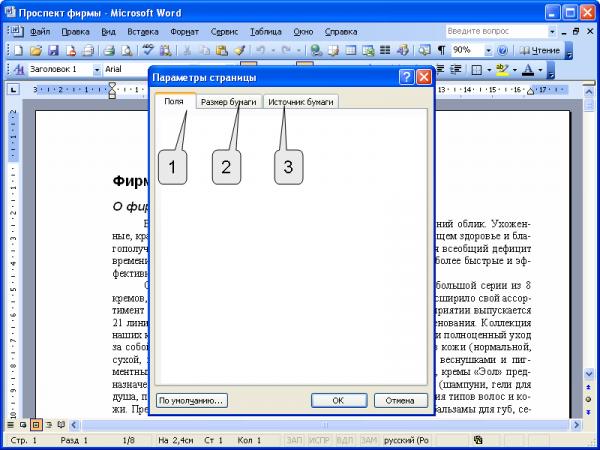Open Word Help question icon in toolbar
The height and width of the screenshot is (450, 600).
coord(502,50)
